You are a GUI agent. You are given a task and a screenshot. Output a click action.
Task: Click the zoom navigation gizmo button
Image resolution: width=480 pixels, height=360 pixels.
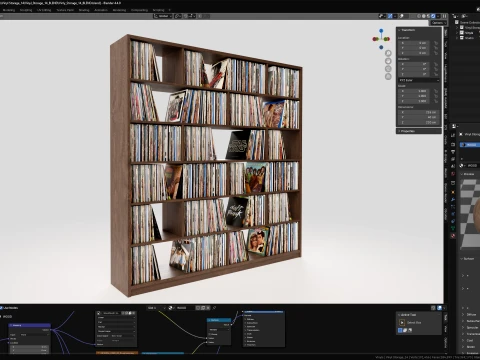388,53
